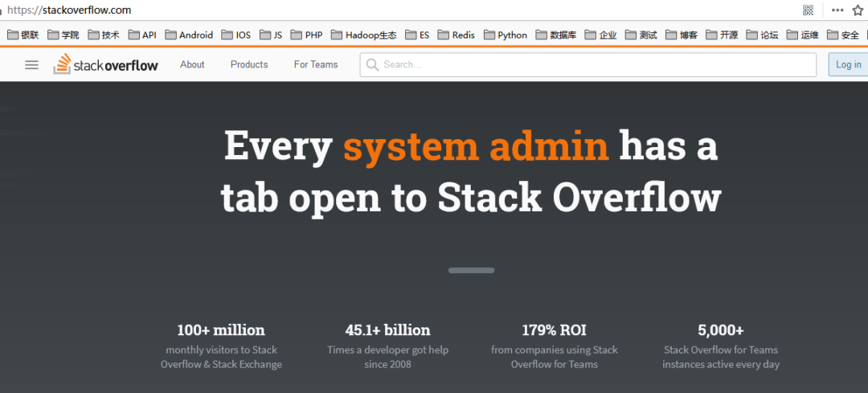868x393 pixels.
Task: Open the IOS bookmark folder
Action: (x=235, y=35)
